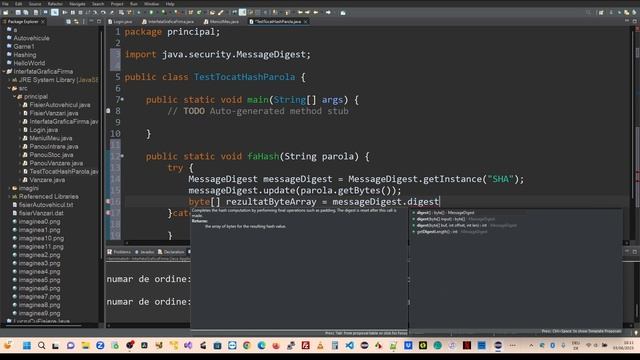Collapse the src folder
640x360 pixels.
pyautogui.click(x=9, y=88)
